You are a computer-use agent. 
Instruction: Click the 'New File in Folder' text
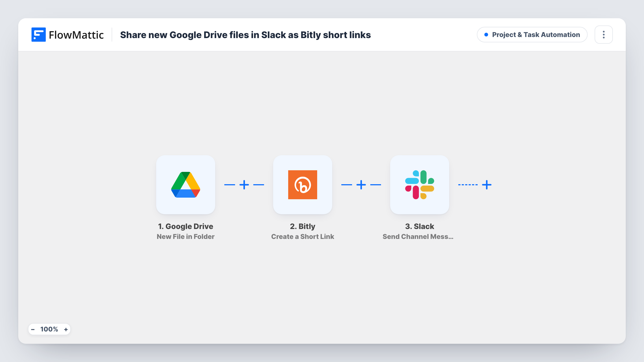click(185, 237)
